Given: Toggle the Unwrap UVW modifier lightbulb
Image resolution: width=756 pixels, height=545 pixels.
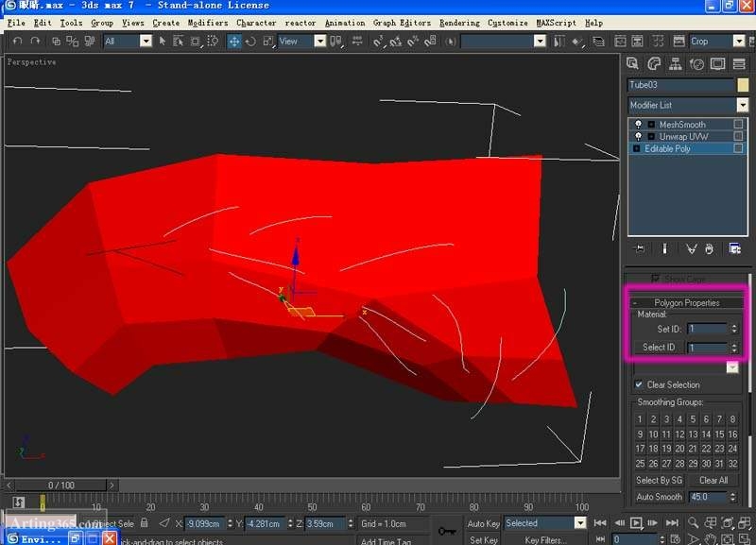Looking at the screenshot, I should 639,136.
